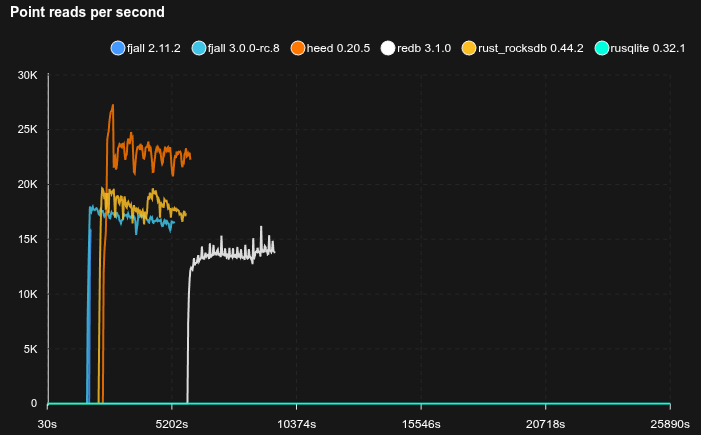Select the fjall 2.11.2 legend text

pyautogui.click(x=154, y=48)
